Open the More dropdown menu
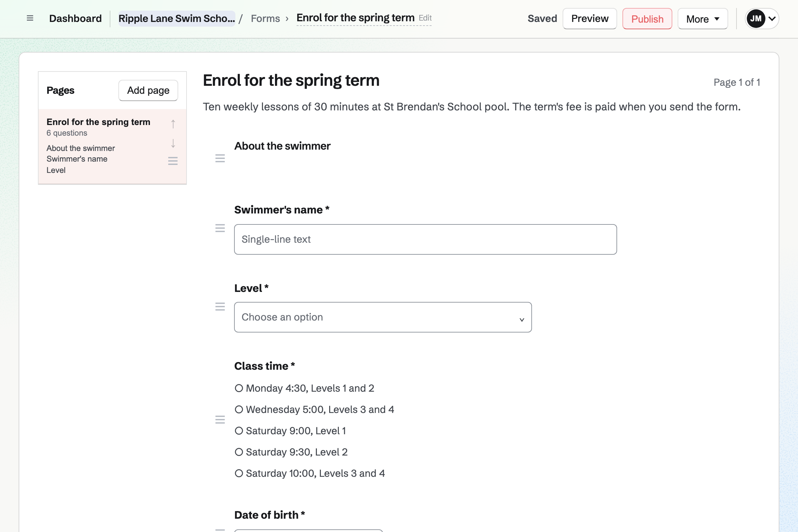The width and height of the screenshot is (798, 532). [702, 19]
